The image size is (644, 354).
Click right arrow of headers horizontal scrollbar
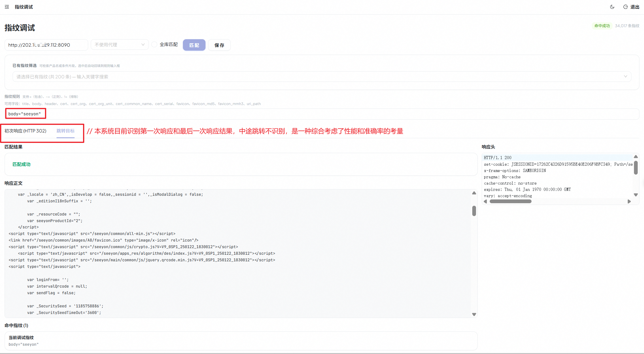click(x=629, y=201)
